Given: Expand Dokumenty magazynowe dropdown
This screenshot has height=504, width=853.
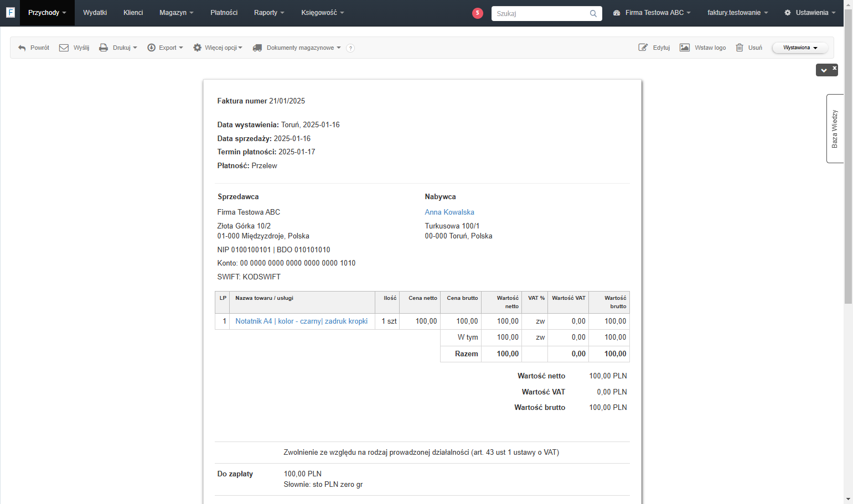Looking at the screenshot, I should coord(297,48).
